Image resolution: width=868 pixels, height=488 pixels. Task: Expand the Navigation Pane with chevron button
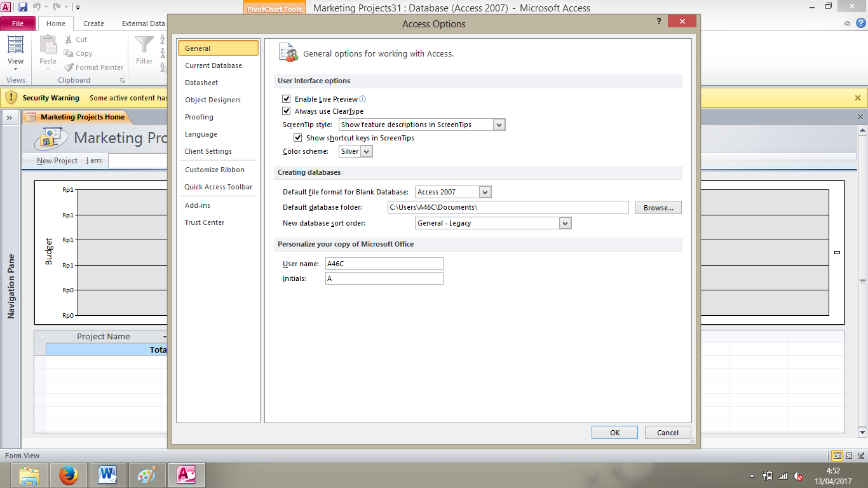[10, 118]
